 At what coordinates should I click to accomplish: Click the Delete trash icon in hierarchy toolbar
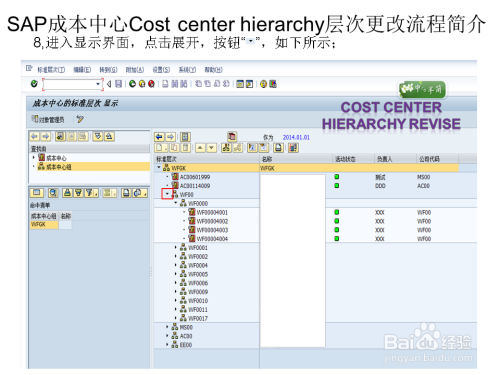[x=186, y=148]
